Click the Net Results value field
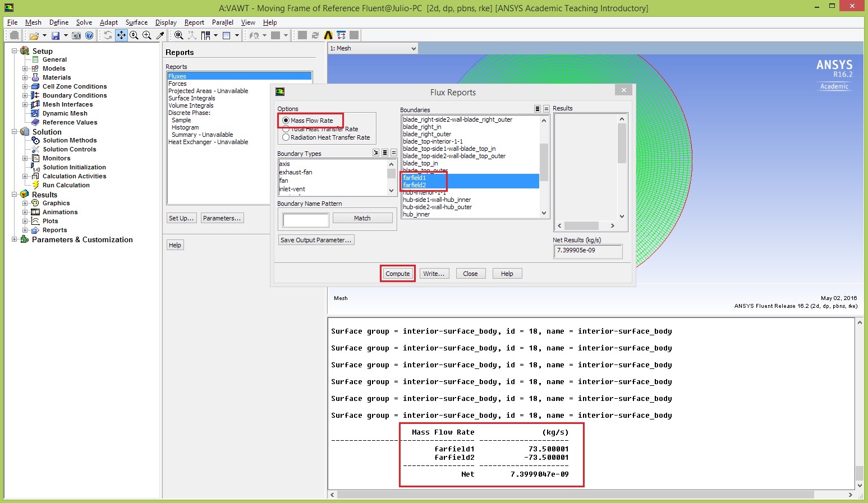The width and height of the screenshot is (868, 503). tap(587, 251)
